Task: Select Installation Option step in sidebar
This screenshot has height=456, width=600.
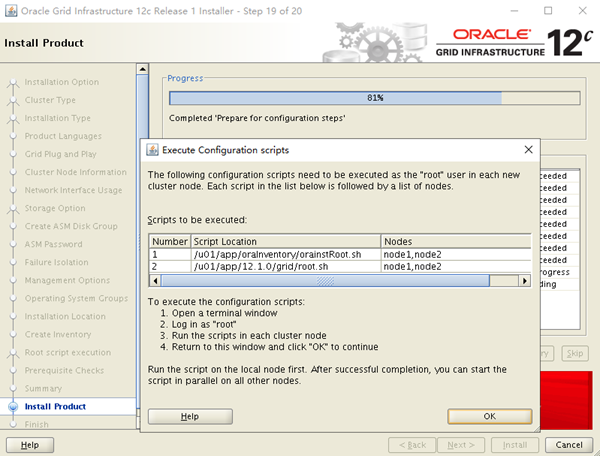Action: (62, 82)
